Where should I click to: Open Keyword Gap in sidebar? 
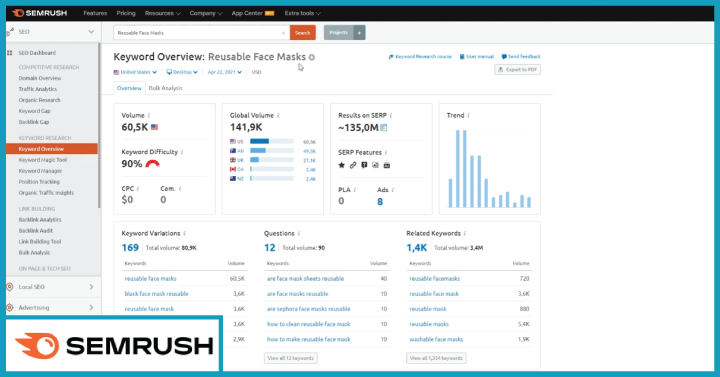34,111
